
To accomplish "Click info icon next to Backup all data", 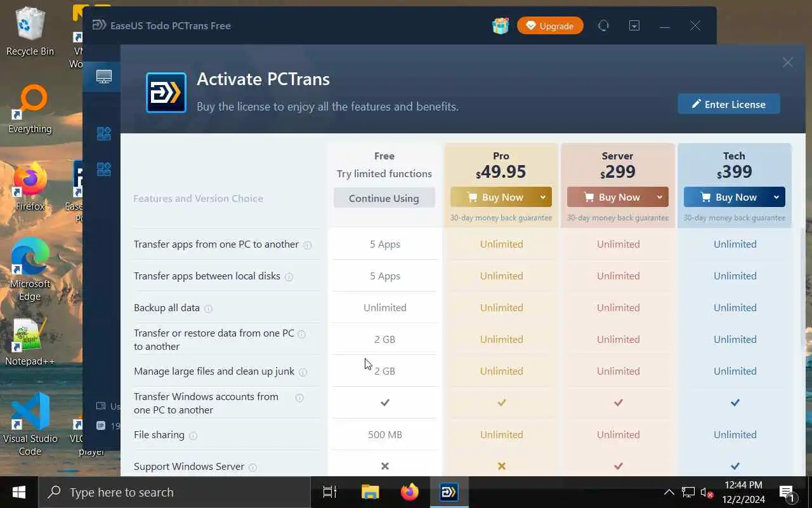I will coord(208,309).
